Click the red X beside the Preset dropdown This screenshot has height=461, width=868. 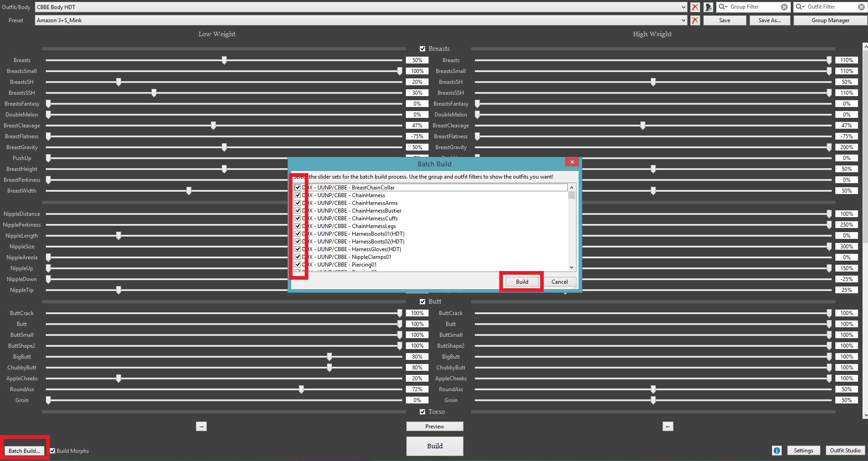[x=695, y=20]
